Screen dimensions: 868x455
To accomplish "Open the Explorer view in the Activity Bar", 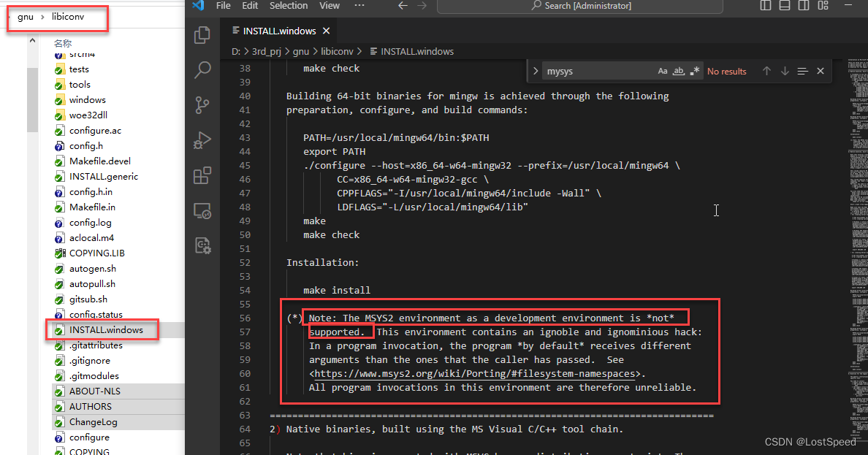I will pos(202,34).
